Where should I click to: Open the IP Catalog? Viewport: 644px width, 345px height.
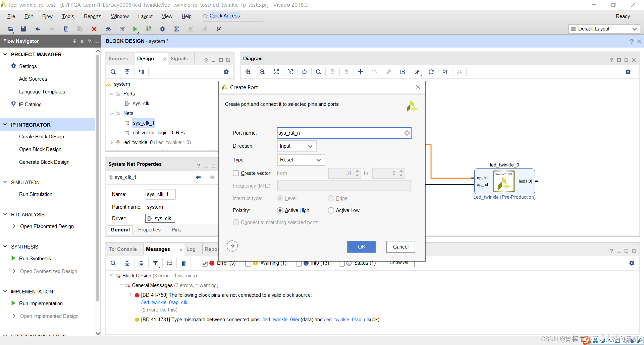click(30, 105)
